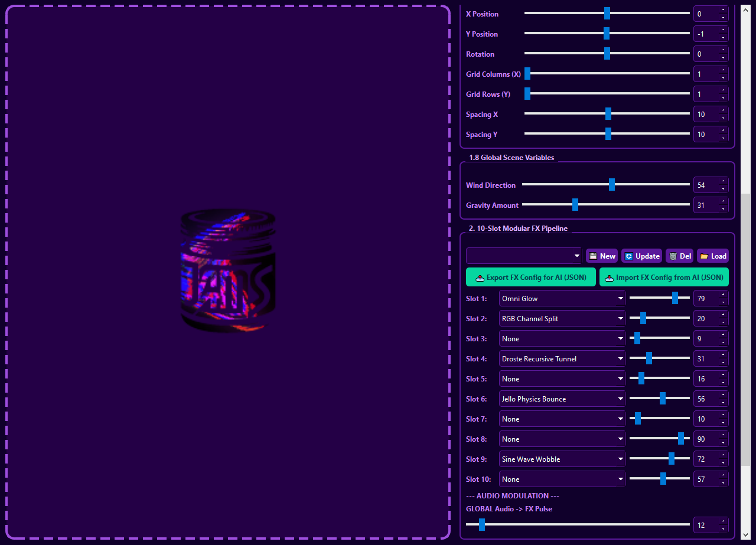The image size is (756, 545).
Task: Open Slot 1 Omni Glow effect dropdown
Action: click(x=562, y=299)
